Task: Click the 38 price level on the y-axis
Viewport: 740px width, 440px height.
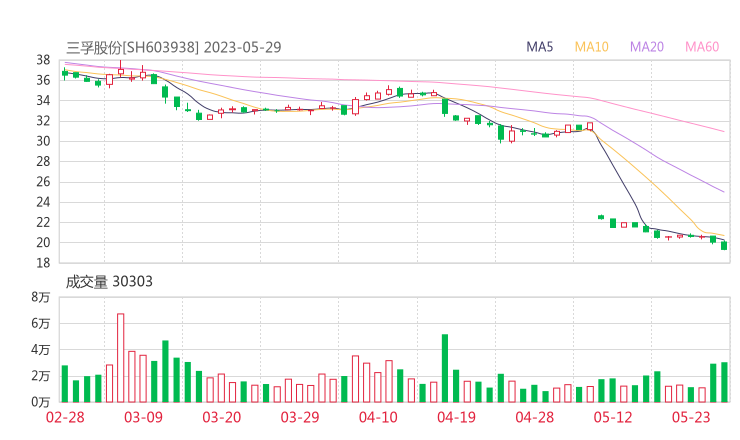Action: (43, 60)
